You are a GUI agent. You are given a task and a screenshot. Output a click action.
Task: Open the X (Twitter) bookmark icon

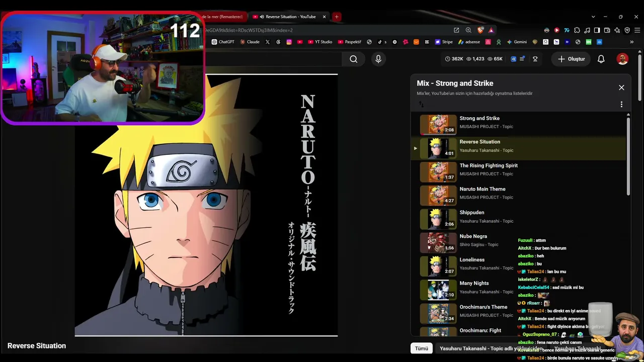tap(268, 42)
